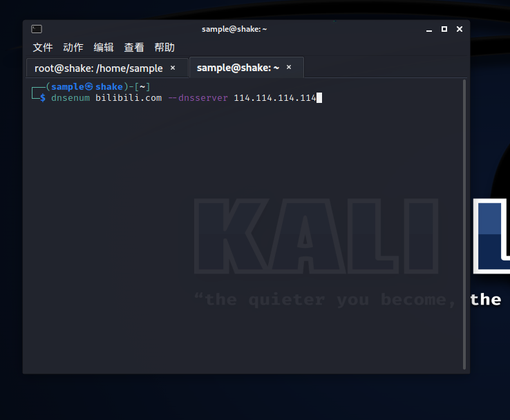Click the terminal vertical scrollbar
510x420 pixels.
[x=464, y=225]
